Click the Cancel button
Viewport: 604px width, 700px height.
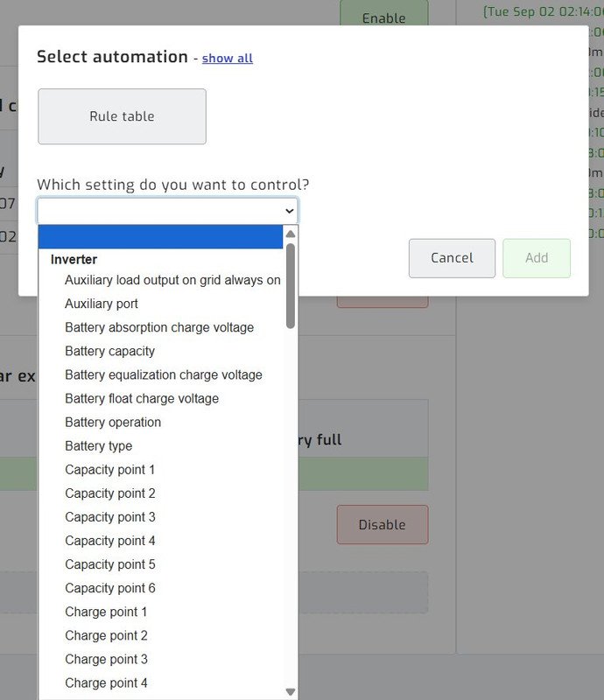click(x=452, y=258)
